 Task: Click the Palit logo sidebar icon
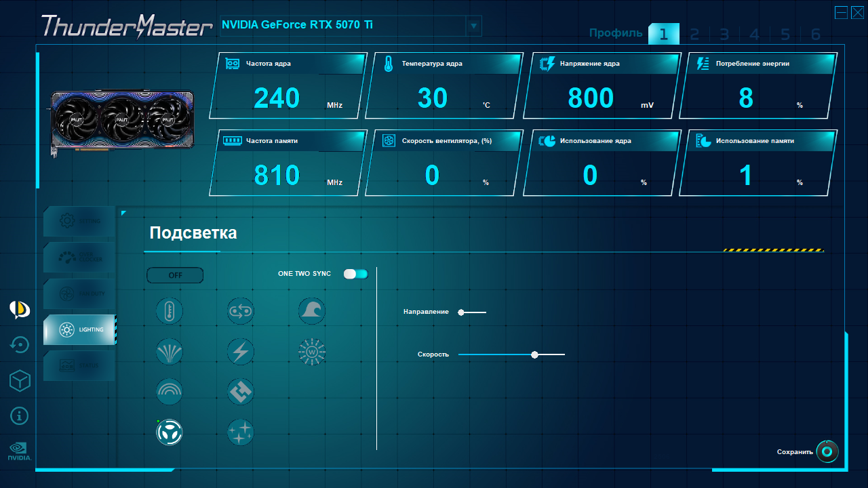point(20,310)
